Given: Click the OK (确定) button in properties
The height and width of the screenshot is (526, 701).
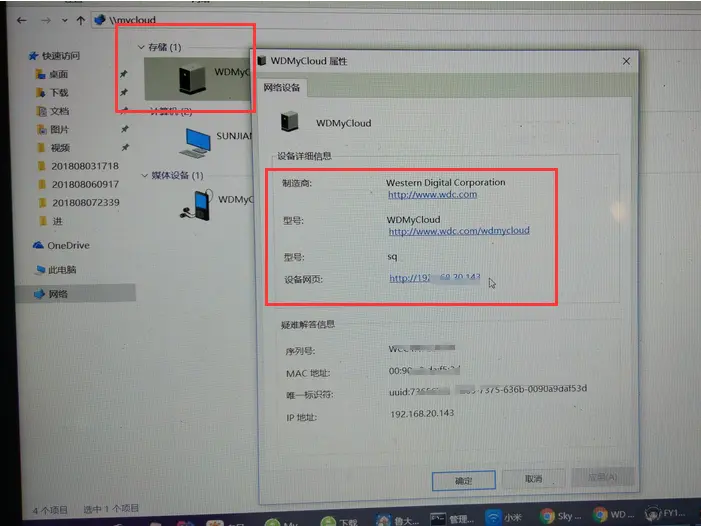Looking at the screenshot, I should click(x=464, y=480).
